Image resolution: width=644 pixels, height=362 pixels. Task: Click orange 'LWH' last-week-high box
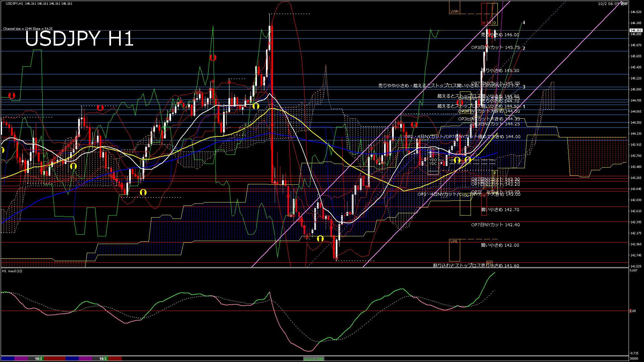coord(454,11)
